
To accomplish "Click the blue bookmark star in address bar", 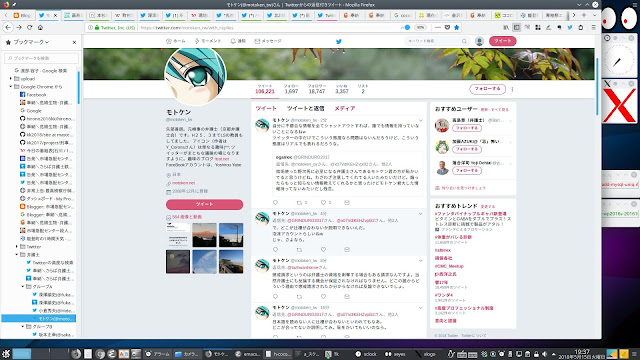I will (456, 27).
